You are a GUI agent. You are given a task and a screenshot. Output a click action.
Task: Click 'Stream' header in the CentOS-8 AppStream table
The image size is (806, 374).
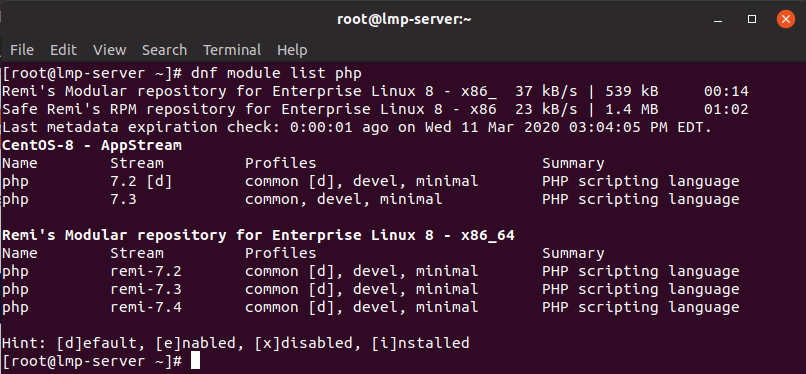[137, 163]
